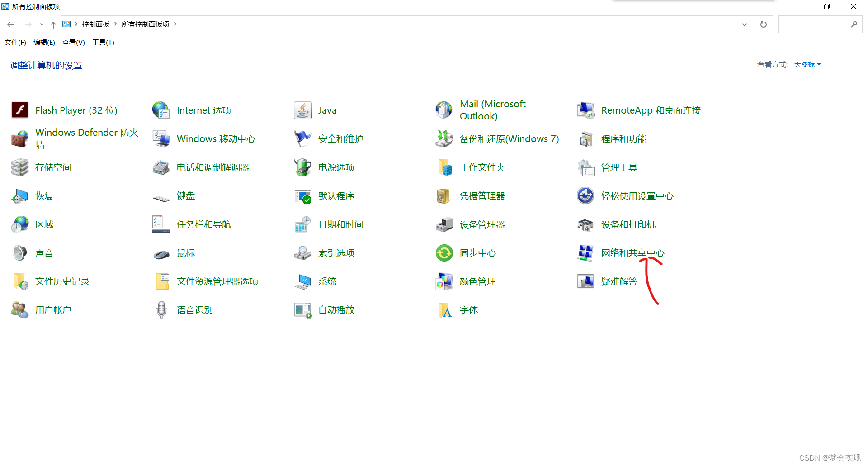868x466 pixels.
Task: Open the RemoteApp 和桌面连接 icon
Action: coord(586,110)
